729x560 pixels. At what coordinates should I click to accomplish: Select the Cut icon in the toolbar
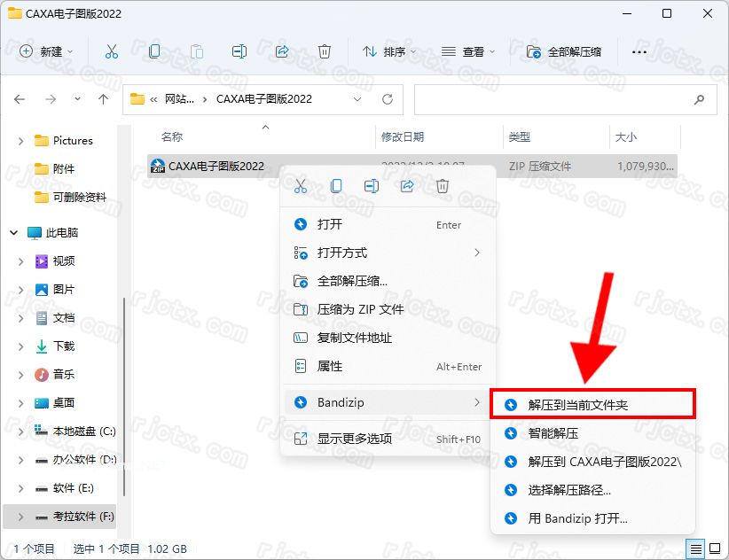(112, 52)
